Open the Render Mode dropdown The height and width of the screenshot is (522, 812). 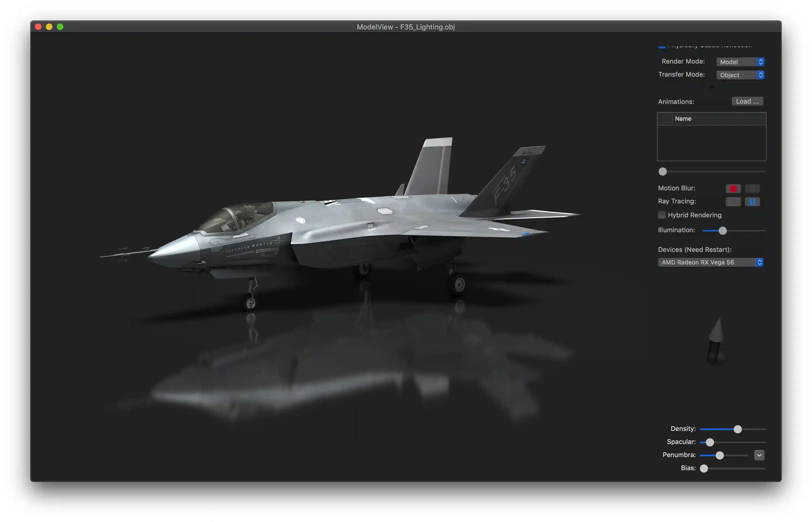740,62
